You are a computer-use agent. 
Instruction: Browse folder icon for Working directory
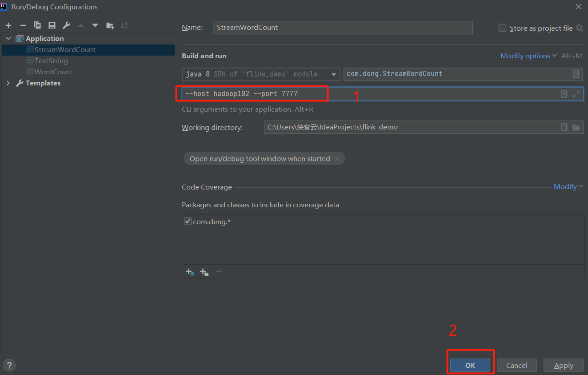(576, 127)
